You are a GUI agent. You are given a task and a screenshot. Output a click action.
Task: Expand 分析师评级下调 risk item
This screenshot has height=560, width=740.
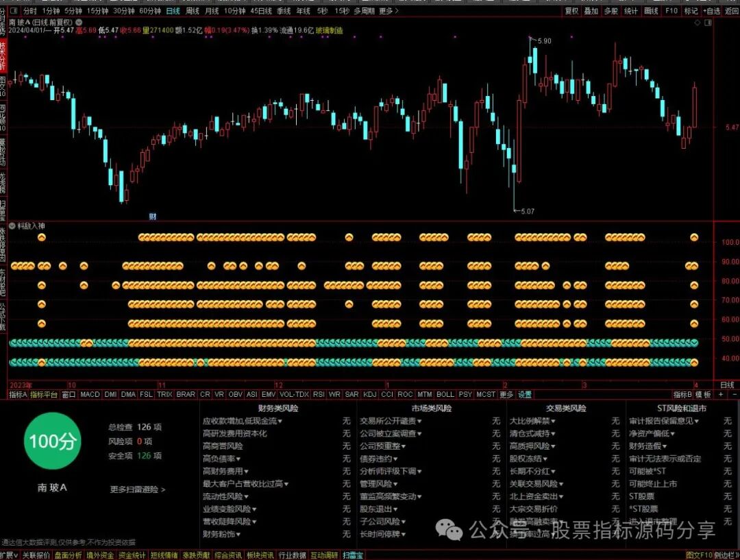pos(391,471)
